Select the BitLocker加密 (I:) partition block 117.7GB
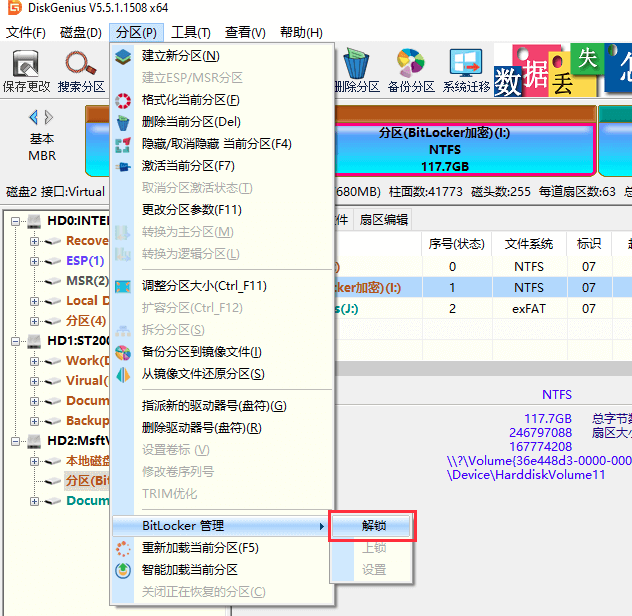 click(x=464, y=150)
